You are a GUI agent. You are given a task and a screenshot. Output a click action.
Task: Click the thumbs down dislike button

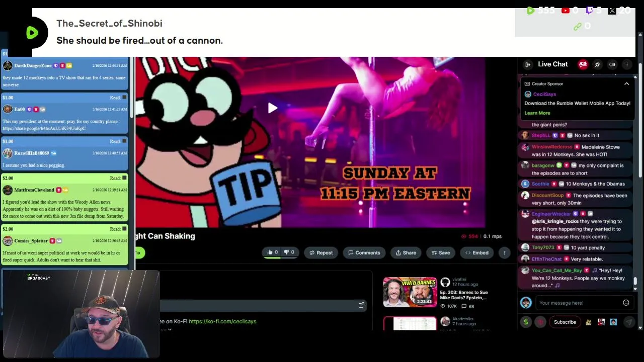coord(289,252)
